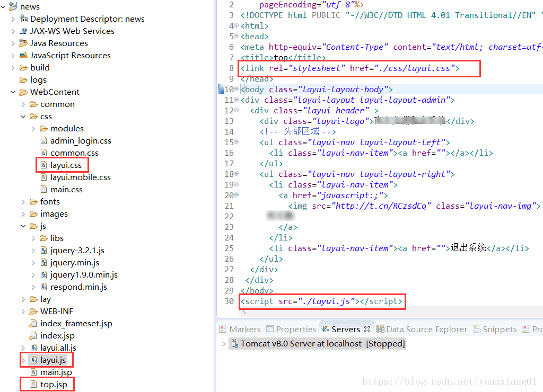Click the index_frameset.jsp file icon
The width and height of the screenshot is (543, 392).
(x=33, y=324)
